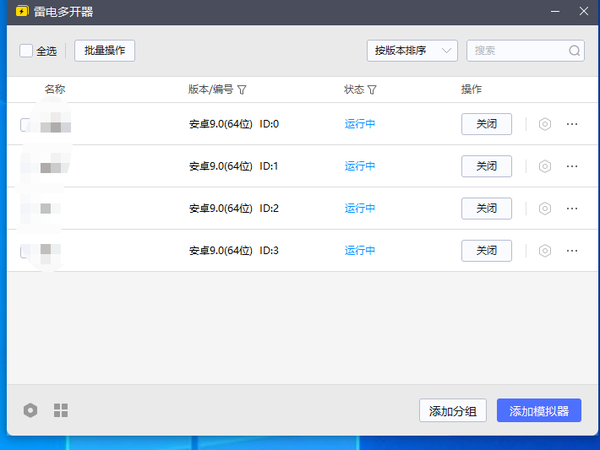Close the ID:2 emulator with 关闭
600x450 pixels.
(x=486, y=209)
